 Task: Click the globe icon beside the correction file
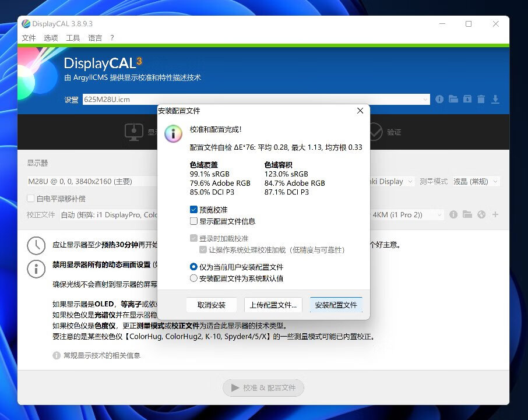click(x=481, y=214)
